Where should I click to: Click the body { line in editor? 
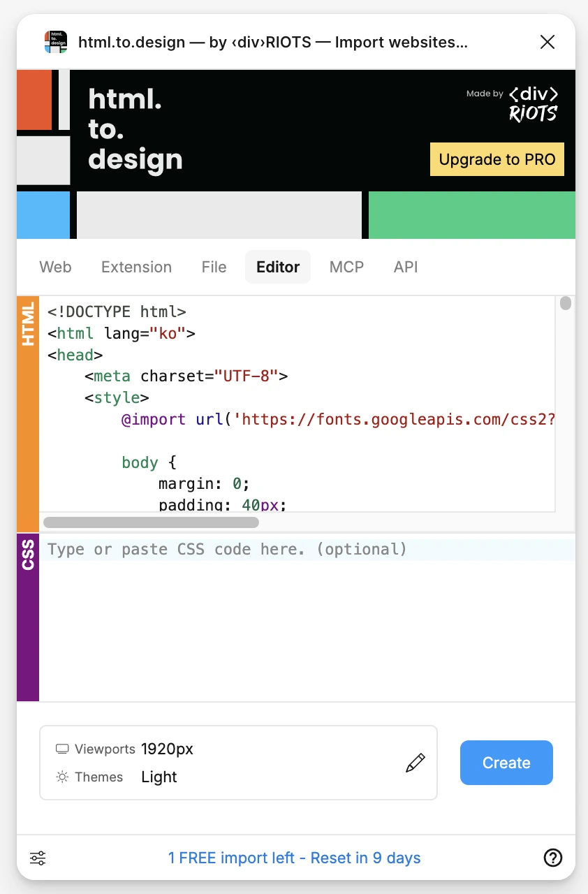(149, 462)
